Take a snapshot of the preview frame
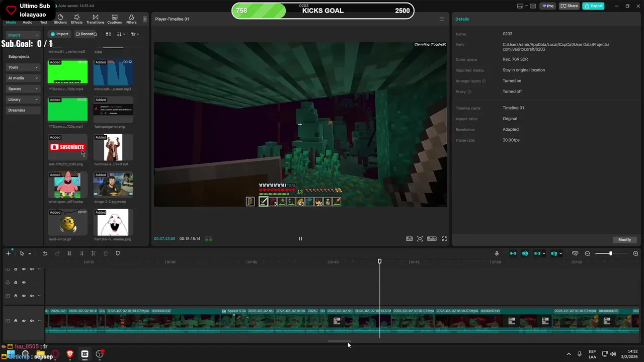This screenshot has width=644, height=362. point(420,239)
